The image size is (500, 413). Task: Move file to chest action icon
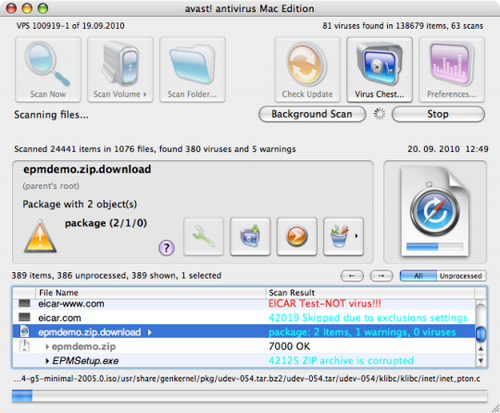[x=250, y=237]
